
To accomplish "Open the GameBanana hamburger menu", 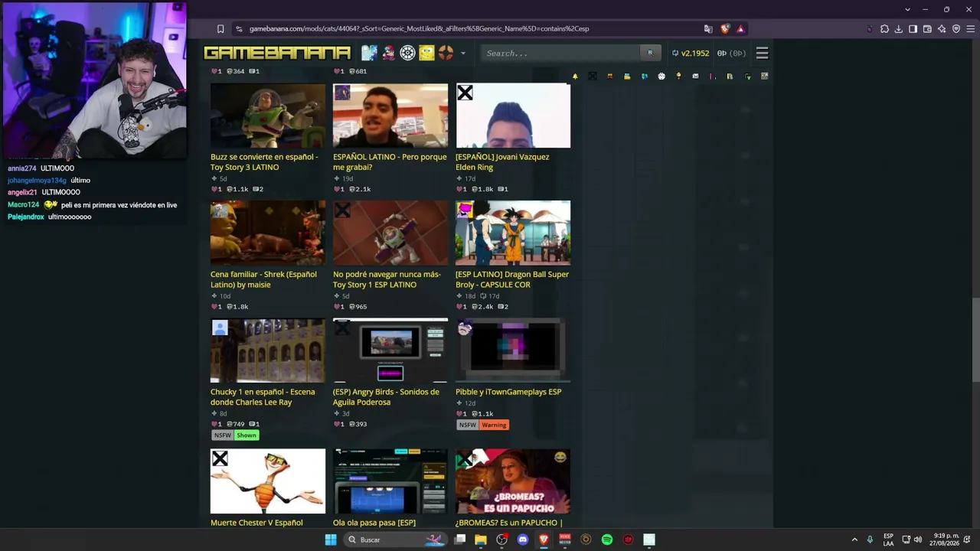I will click(x=762, y=53).
